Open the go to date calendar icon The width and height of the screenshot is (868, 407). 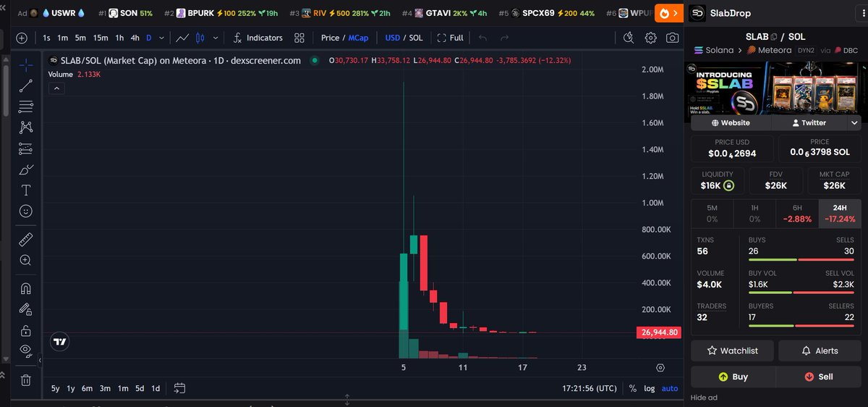[x=180, y=388]
